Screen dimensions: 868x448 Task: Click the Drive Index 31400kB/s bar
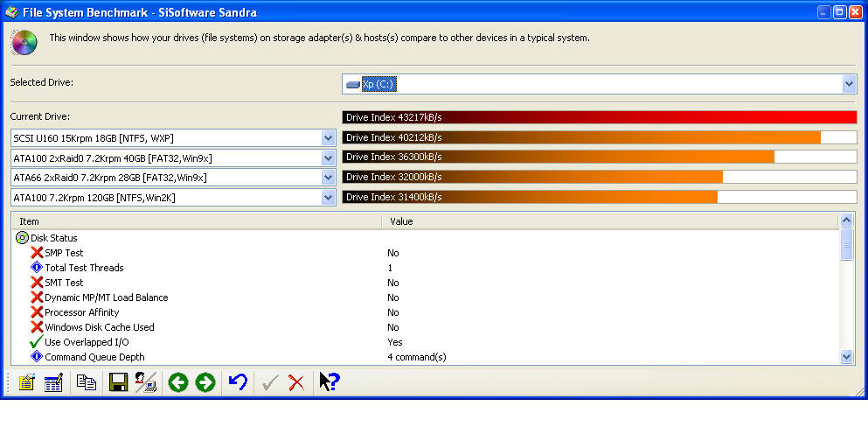pyautogui.click(x=600, y=197)
